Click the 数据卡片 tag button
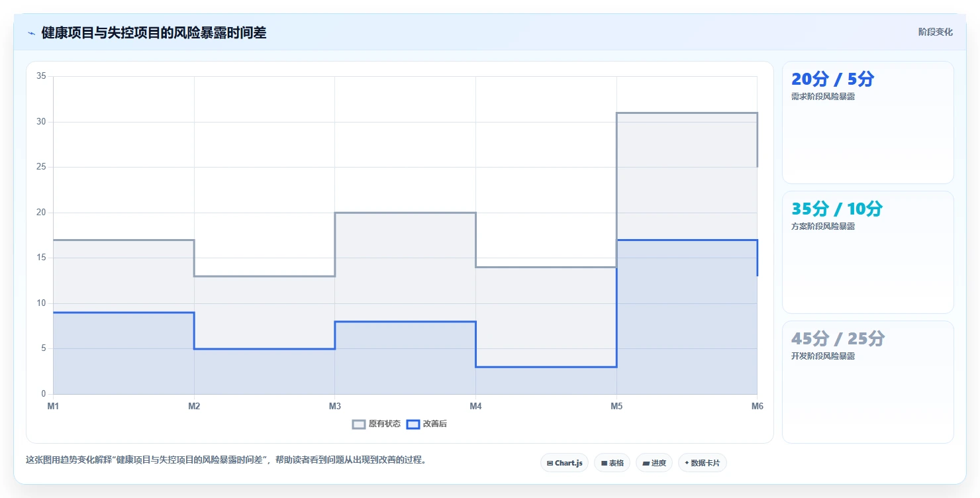 (702, 463)
